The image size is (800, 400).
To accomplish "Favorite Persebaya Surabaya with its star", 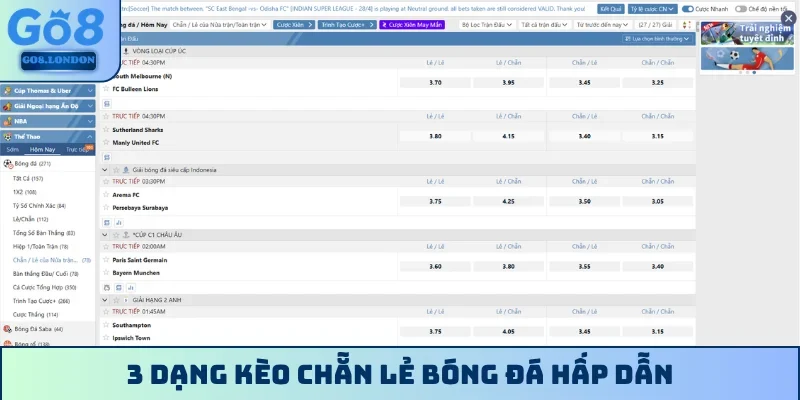I will (x=106, y=208).
